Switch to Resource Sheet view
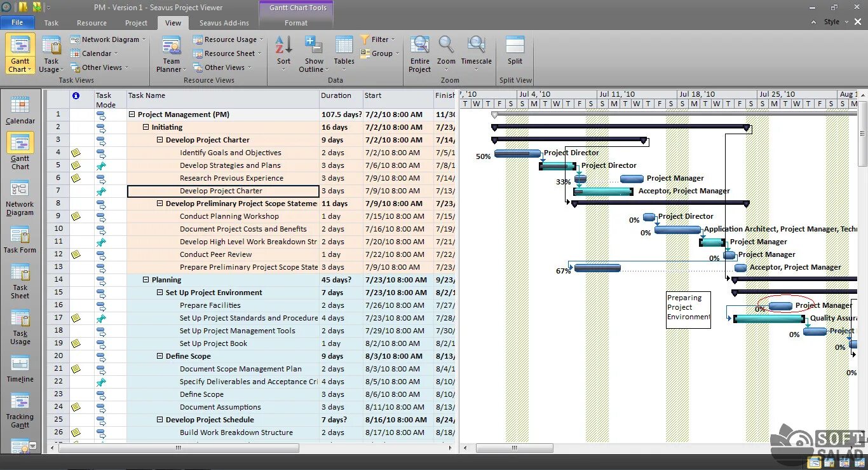 pyautogui.click(x=228, y=53)
